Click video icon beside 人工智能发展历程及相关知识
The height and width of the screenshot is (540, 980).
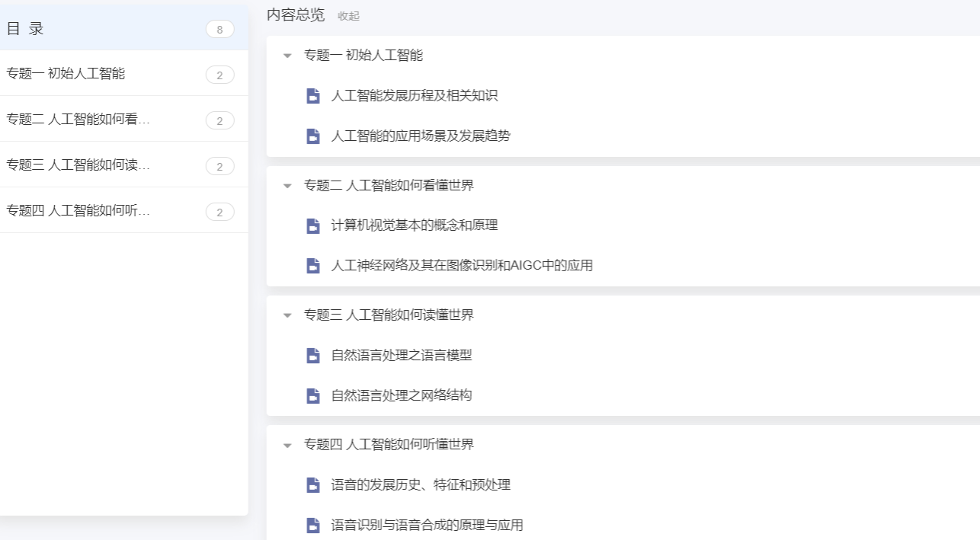[x=312, y=96]
